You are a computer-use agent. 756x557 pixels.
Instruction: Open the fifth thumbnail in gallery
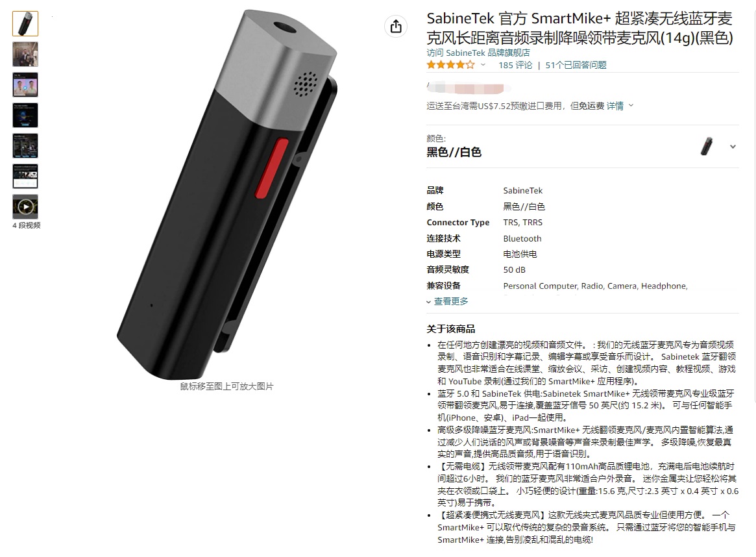tap(25, 145)
